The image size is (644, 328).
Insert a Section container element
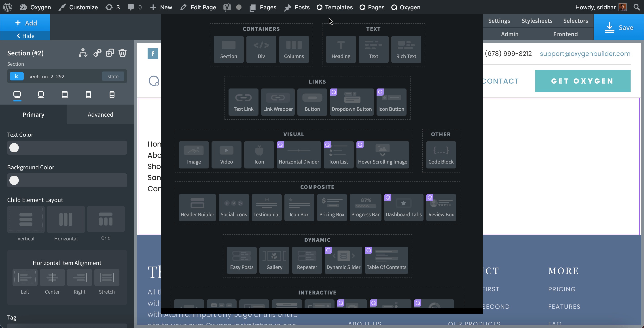pyautogui.click(x=228, y=49)
